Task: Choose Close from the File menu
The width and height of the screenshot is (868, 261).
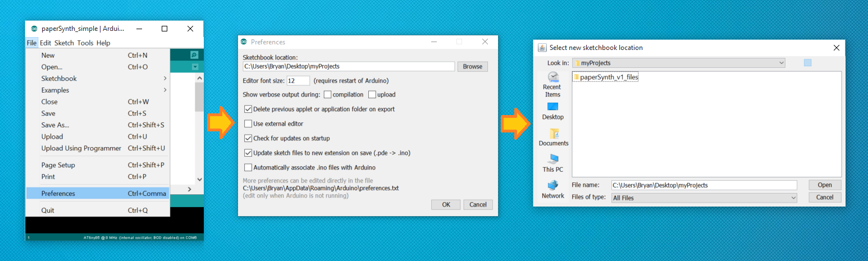Action: coord(97,102)
